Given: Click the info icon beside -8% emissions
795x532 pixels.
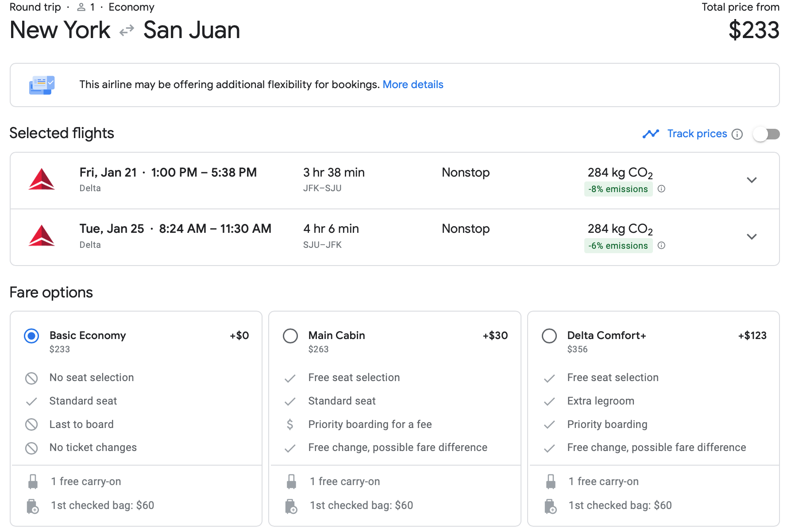Looking at the screenshot, I should tap(661, 189).
